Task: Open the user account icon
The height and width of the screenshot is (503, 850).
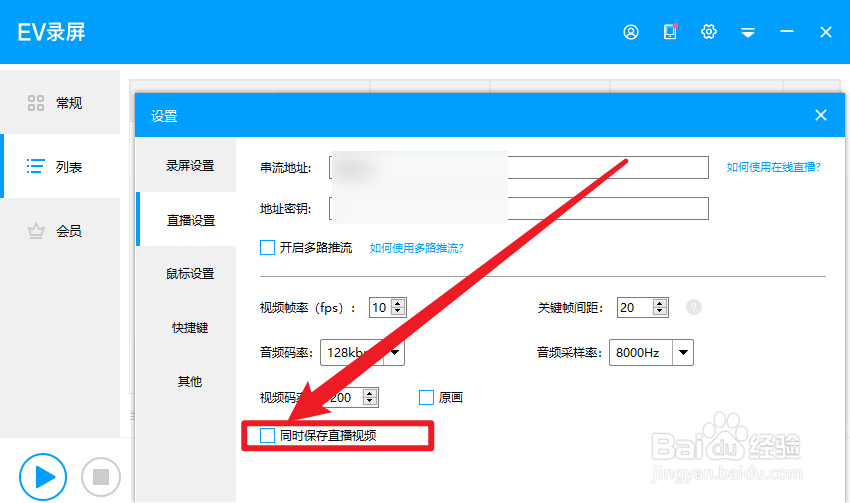Action: click(x=631, y=32)
